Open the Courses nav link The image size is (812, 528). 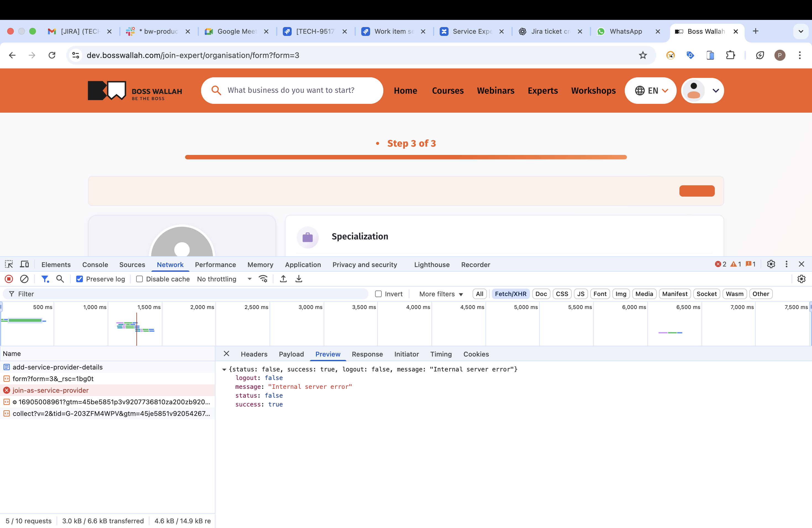click(x=448, y=91)
